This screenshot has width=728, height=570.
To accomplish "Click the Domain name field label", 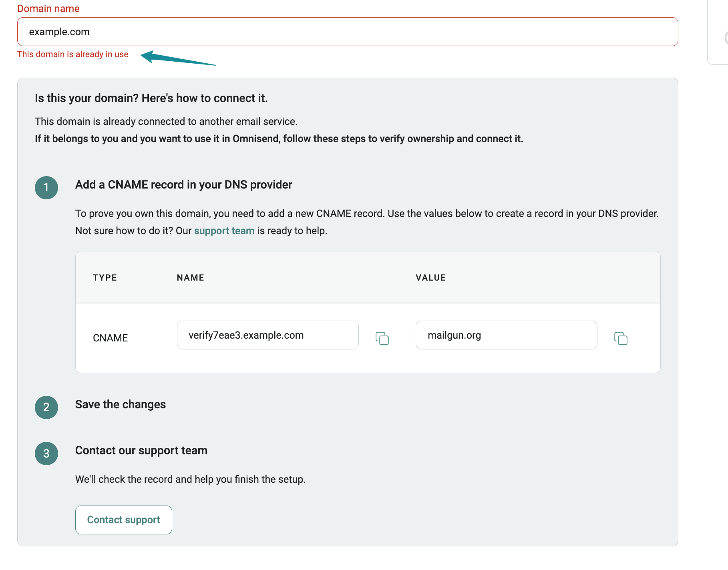I will (48, 8).
